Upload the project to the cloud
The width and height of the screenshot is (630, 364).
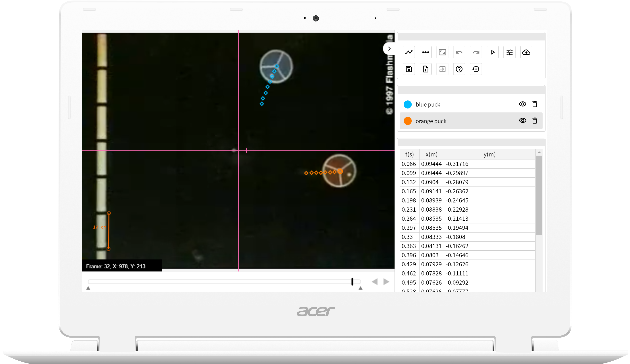pyautogui.click(x=526, y=52)
